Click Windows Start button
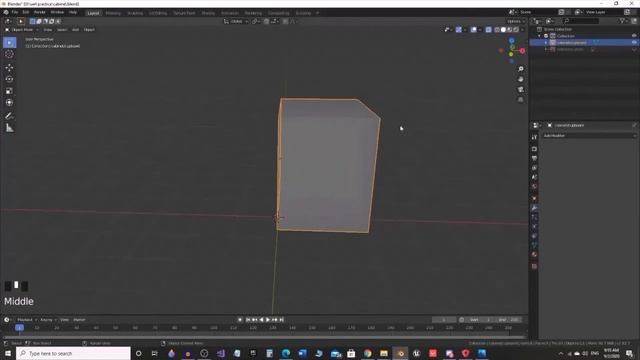 tap(8, 353)
